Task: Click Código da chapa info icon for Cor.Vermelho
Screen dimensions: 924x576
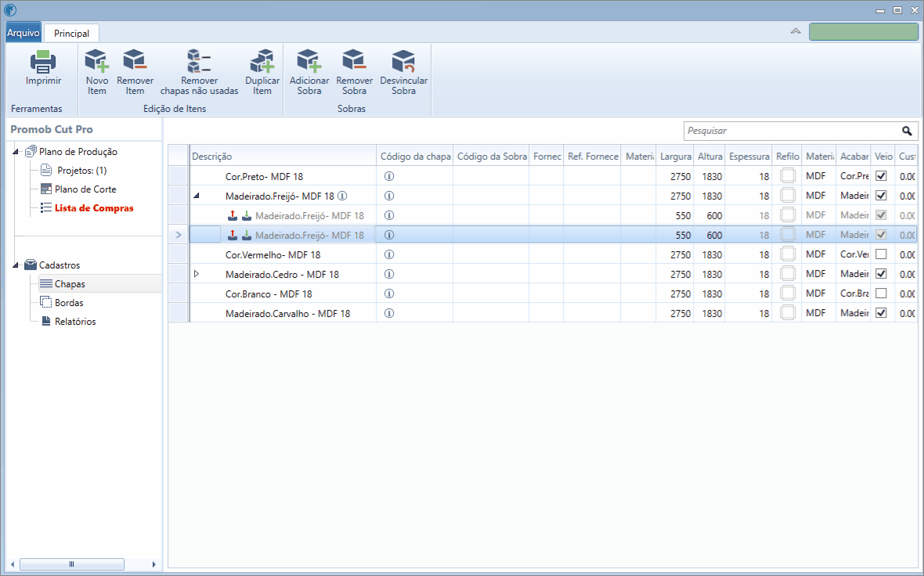Action: point(389,254)
